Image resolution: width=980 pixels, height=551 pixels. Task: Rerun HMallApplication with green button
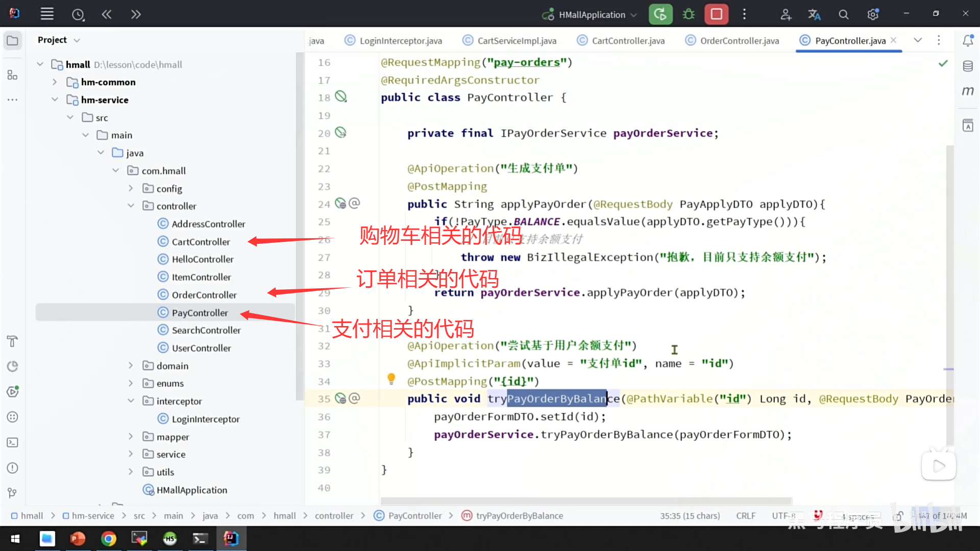(660, 14)
